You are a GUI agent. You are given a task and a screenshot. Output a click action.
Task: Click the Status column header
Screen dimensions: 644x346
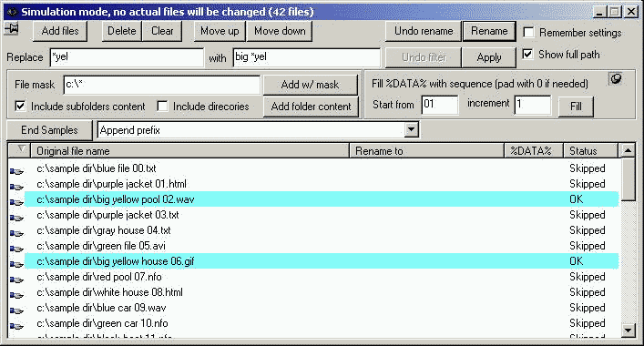pyautogui.click(x=590, y=150)
